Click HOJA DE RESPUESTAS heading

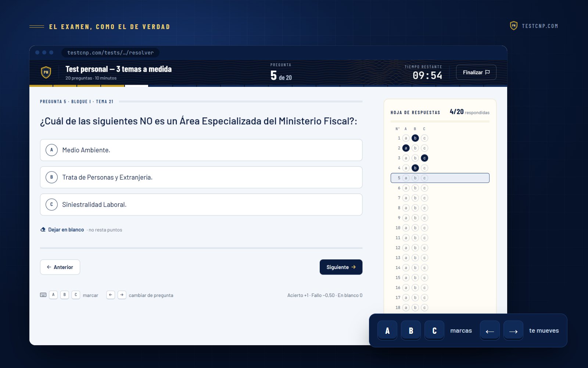[415, 113]
